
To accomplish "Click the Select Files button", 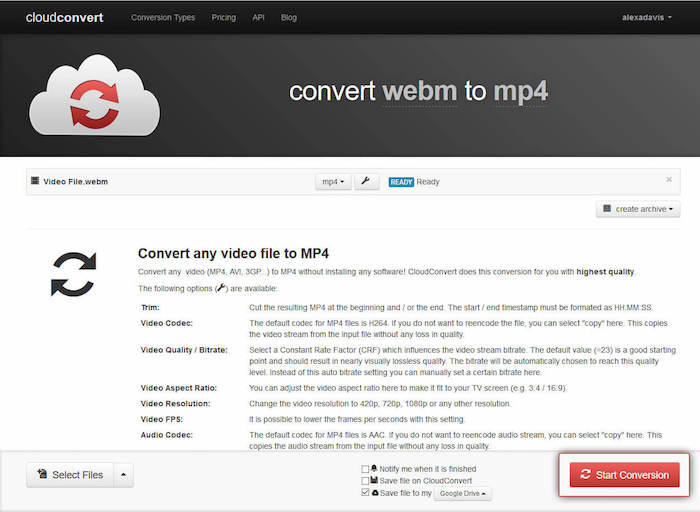I will click(x=70, y=475).
